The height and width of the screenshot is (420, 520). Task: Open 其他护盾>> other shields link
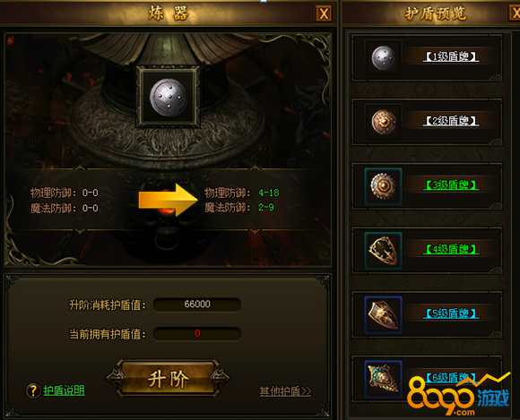pos(285,391)
